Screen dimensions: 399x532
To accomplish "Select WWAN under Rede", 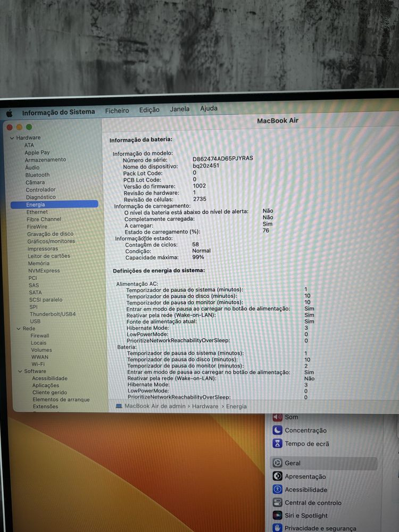I will click(40, 358).
